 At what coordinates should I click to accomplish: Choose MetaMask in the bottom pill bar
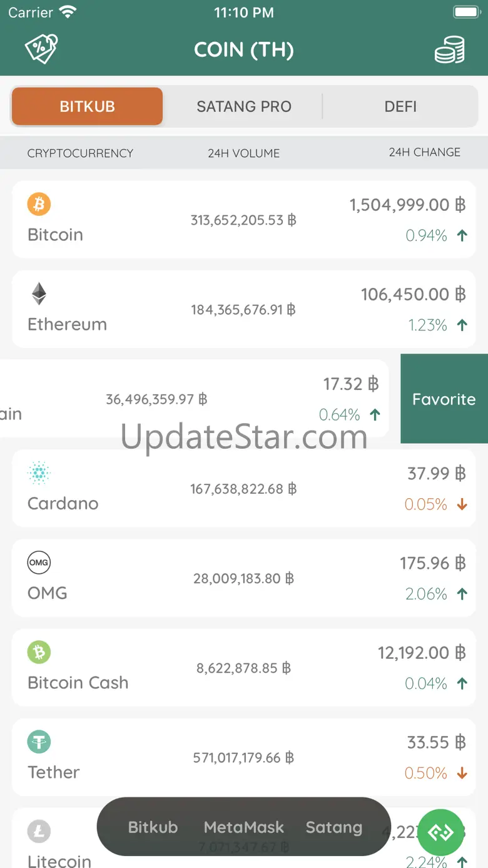(244, 827)
